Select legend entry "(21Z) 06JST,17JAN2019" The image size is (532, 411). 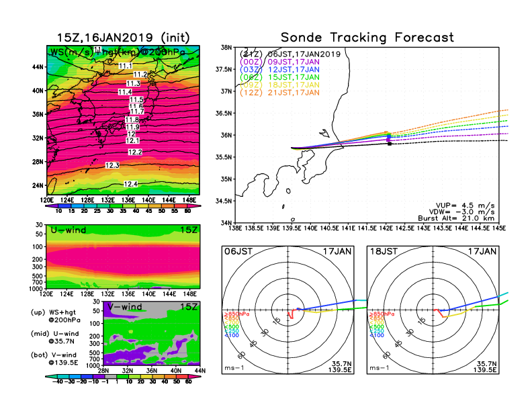pyautogui.click(x=290, y=54)
